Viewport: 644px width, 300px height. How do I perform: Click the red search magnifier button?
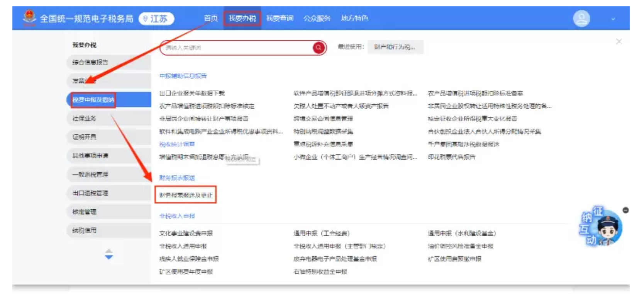(x=319, y=48)
